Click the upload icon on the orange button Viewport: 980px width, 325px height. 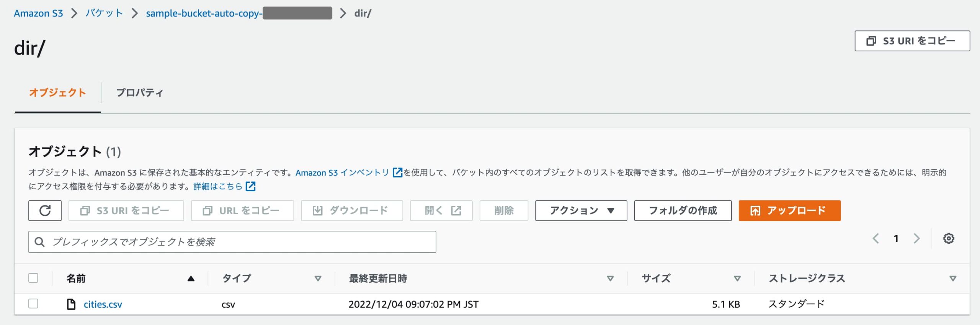(x=755, y=210)
